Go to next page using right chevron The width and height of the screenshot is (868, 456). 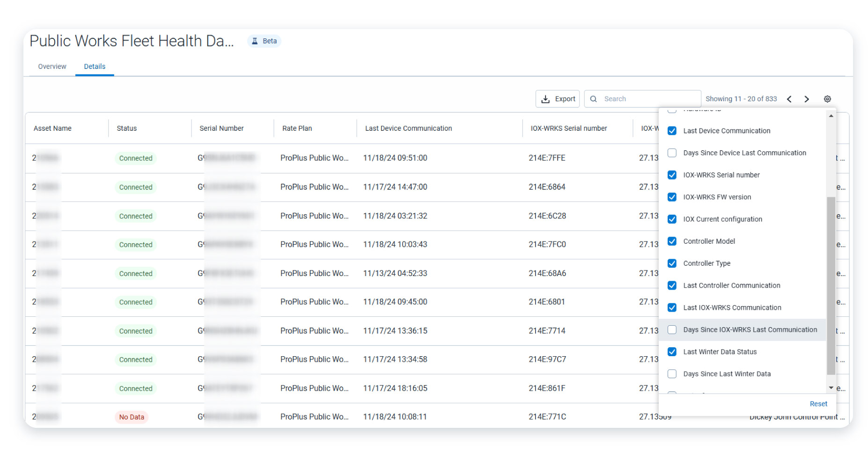807,99
